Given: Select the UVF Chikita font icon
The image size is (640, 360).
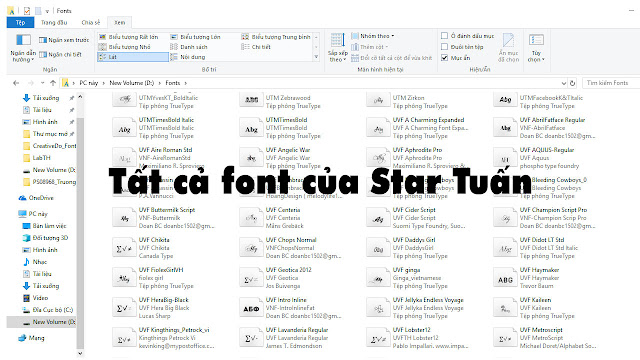Looking at the screenshot, I should (x=124, y=249).
